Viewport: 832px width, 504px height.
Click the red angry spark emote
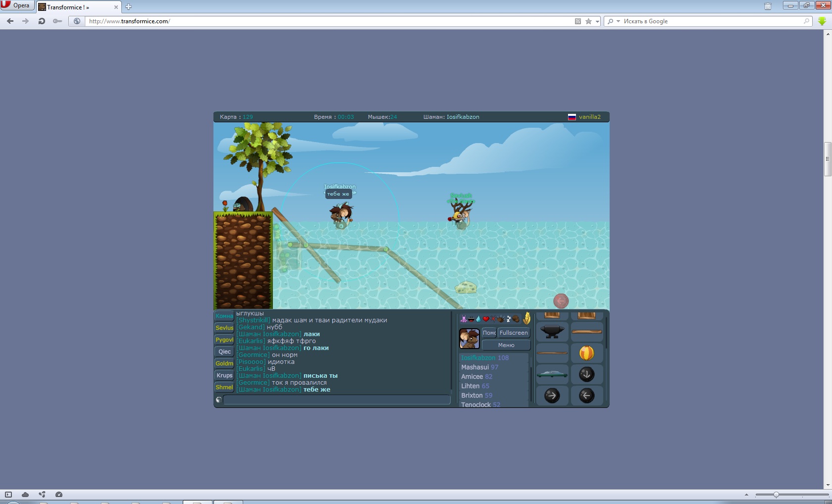pos(493,319)
